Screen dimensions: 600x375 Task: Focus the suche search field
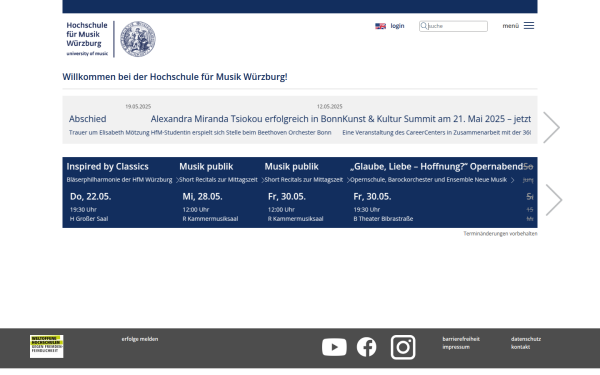tap(453, 26)
